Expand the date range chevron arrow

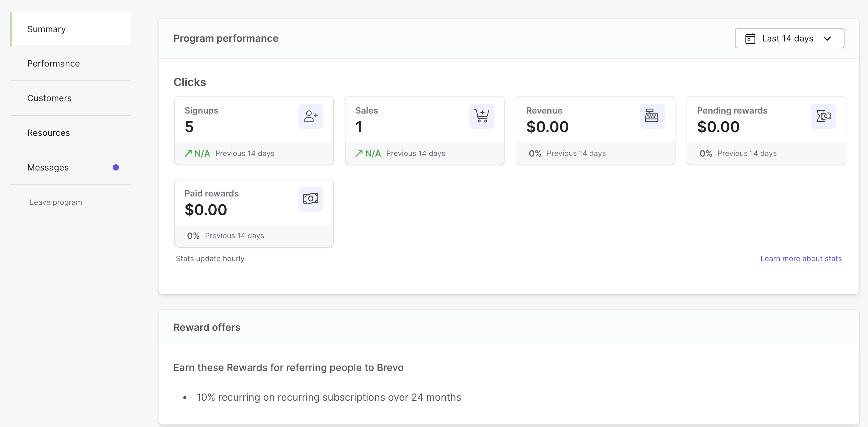click(x=827, y=38)
